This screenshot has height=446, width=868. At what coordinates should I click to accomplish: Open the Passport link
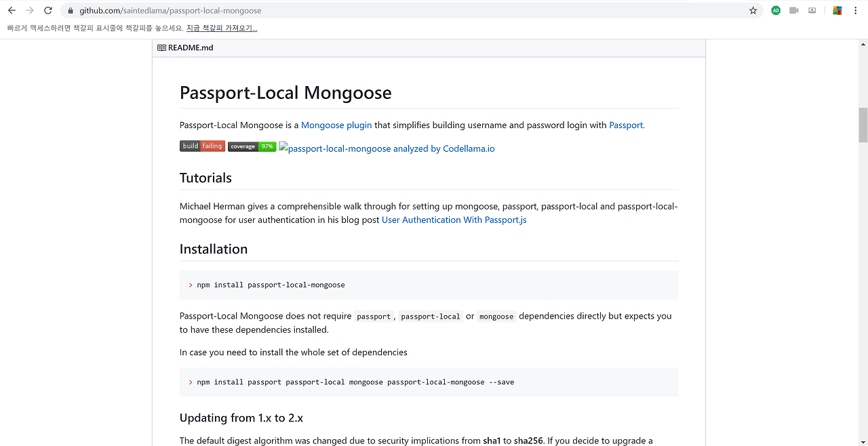626,125
